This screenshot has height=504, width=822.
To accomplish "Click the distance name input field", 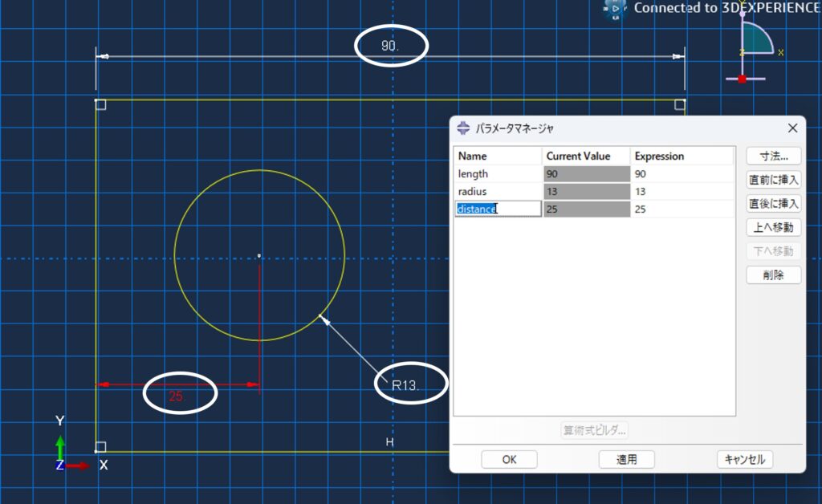I will [x=498, y=209].
